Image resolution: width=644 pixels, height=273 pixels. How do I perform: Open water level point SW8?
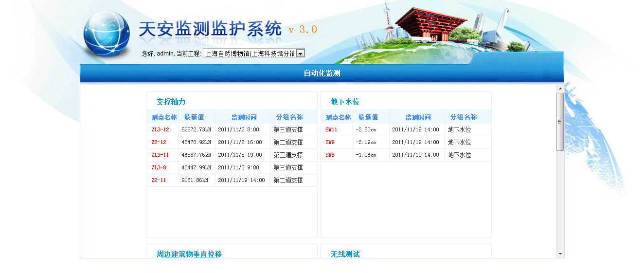330,155
